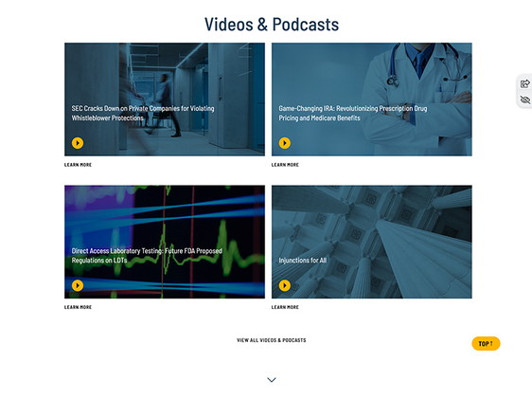Click the Videos & Podcasts heading
The width and height of the screenshot is (532, 398).
point(272,25)
